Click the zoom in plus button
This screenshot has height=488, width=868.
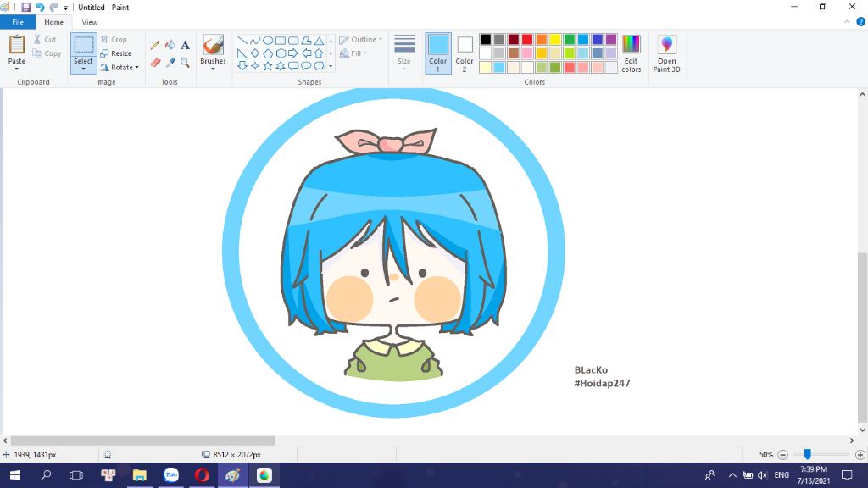pyautogui.click(x=860, y=455)
